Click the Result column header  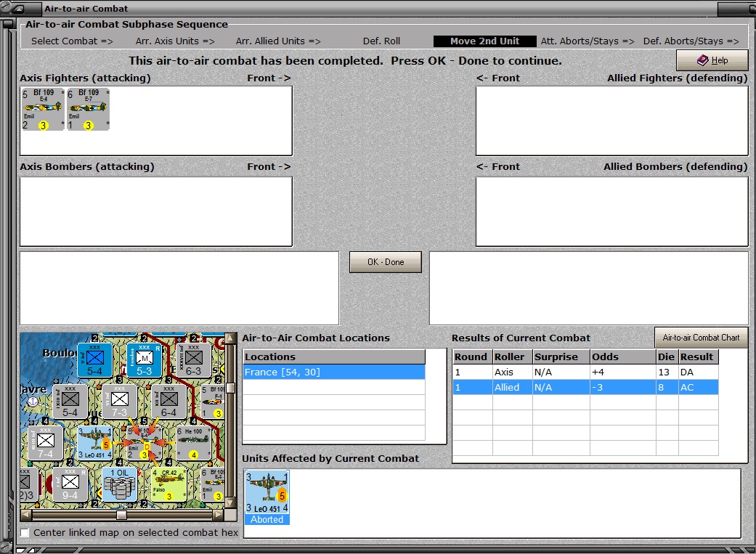(699, 357)
